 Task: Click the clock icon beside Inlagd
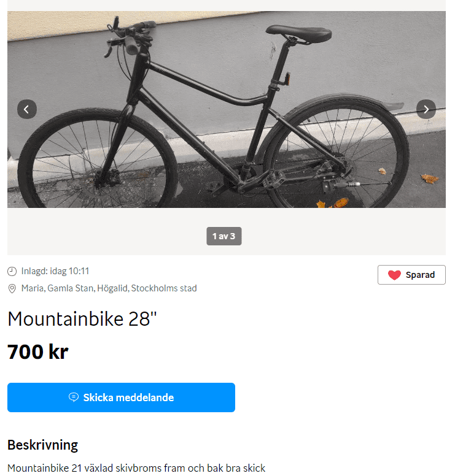click(12, 271)
